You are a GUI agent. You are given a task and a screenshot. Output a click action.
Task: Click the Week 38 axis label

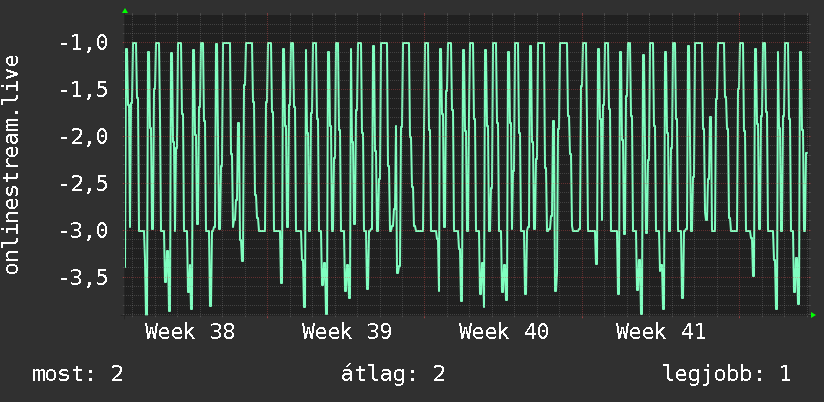[x=190, y=332]
